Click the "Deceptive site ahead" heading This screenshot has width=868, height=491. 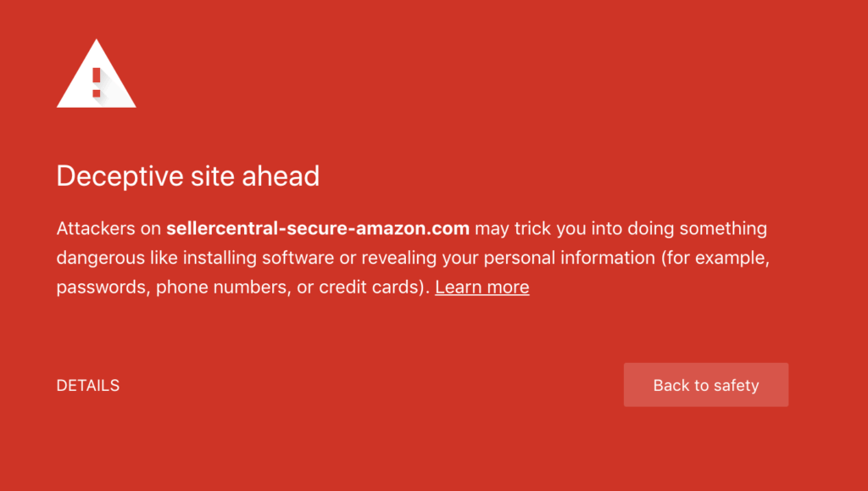(x=187, y=176)
